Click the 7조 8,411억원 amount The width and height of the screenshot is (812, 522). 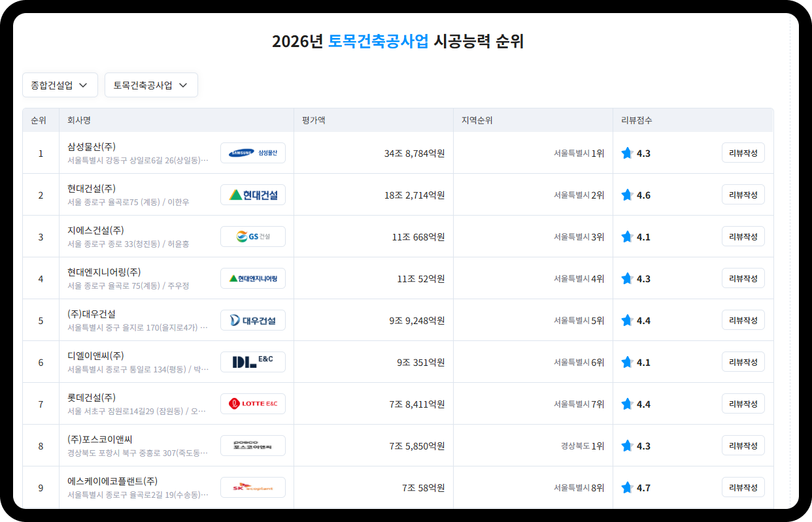pyautogui.click(x=417, y=404)
